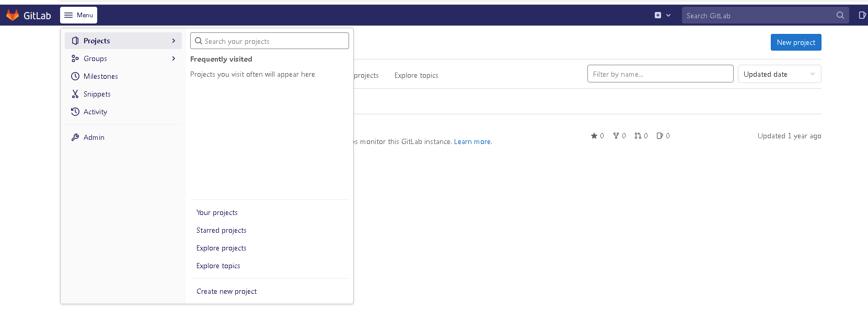The height and width of the screenshot is (311, 868).
Task: Click the New project button
Action: [x=796, y=42]
